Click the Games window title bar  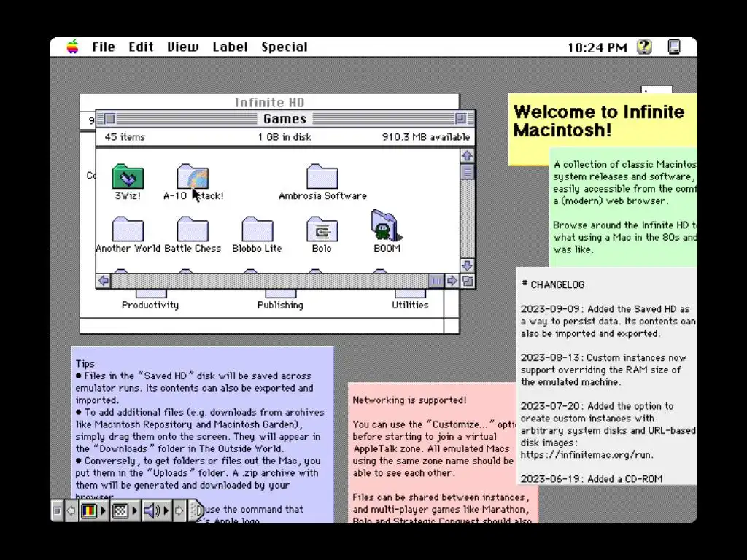click(285, 119)
